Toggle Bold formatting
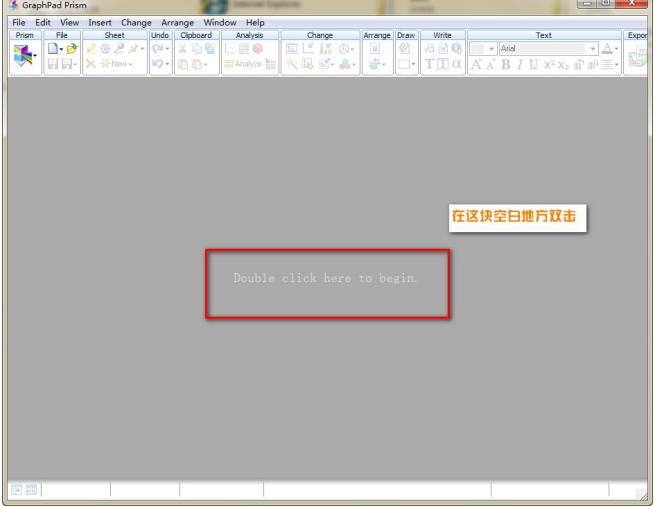Viewport: 654px width, 507px height. tap(506, 64)
